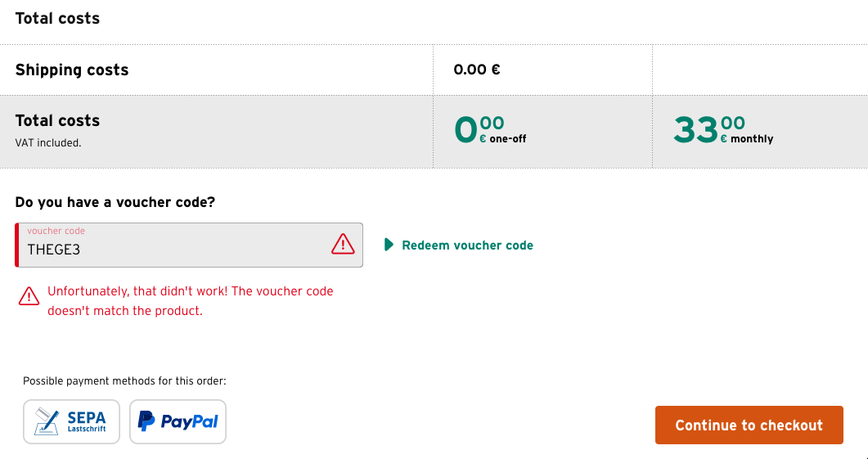868x459 pixels.
Task: Click the small 'voucher code' floating label
Action: click(x=56, y=231)
